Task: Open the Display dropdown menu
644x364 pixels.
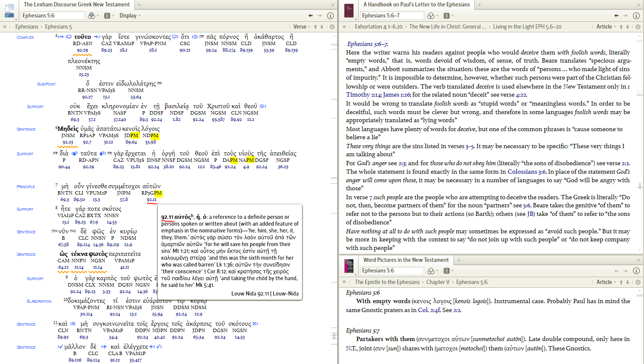Action: point(130,16)
